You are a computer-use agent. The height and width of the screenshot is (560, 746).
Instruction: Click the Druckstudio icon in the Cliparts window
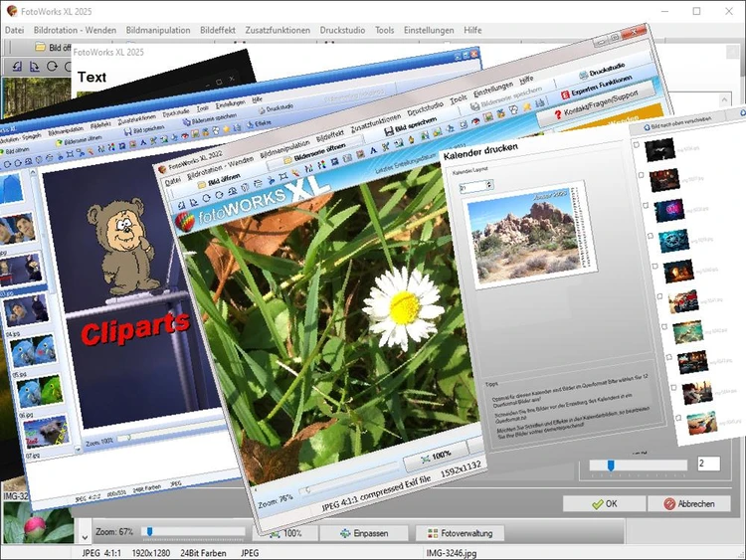262,110
